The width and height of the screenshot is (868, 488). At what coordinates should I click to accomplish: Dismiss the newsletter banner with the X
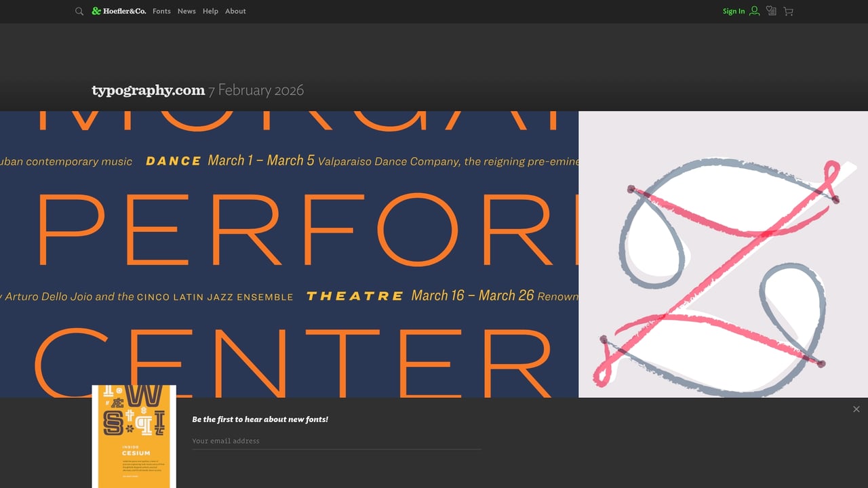pyautogui.click(x=856, y=409)
